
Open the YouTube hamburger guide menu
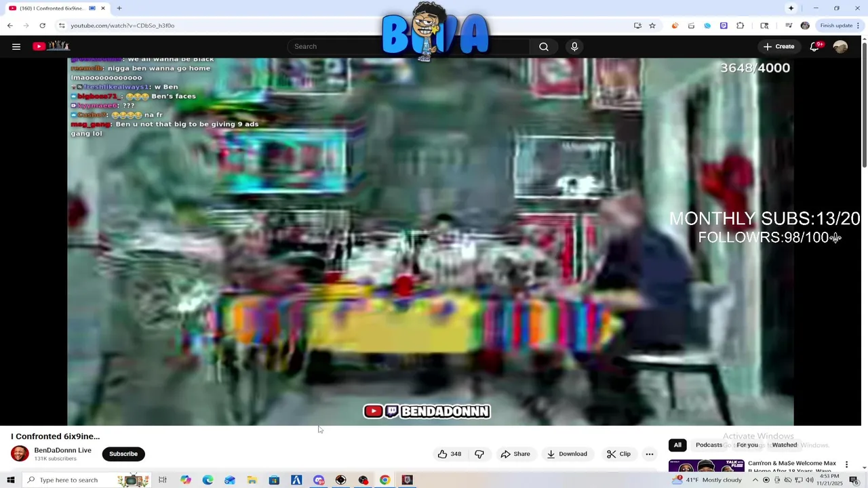16,46
